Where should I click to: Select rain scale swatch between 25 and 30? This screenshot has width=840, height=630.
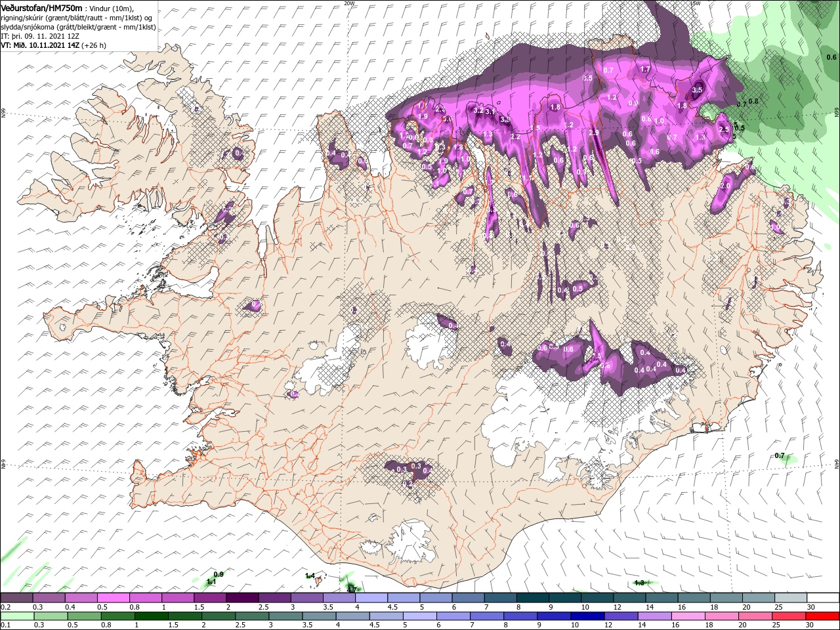pos(787,616)
